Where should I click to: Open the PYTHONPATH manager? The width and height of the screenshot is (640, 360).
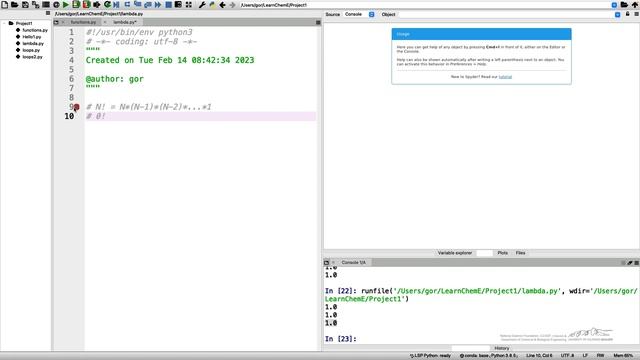click(212, 4)
